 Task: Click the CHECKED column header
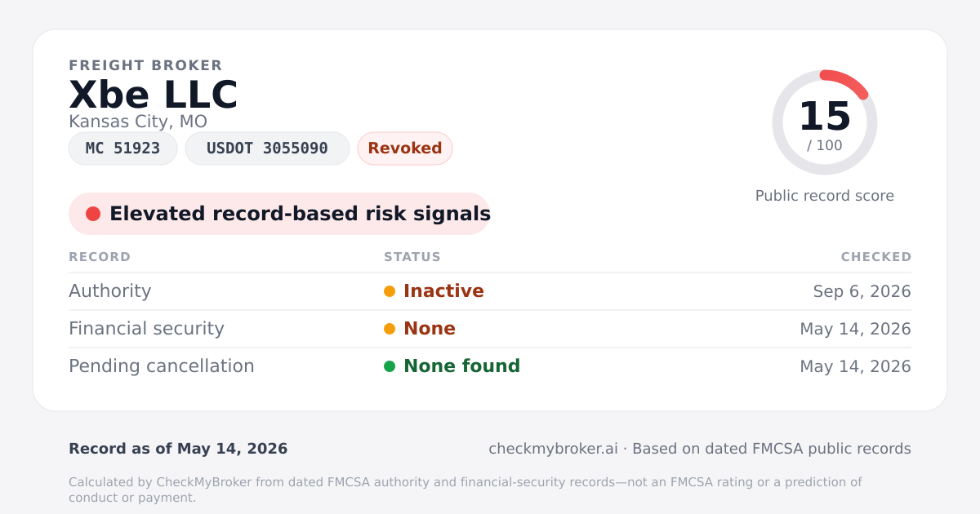(876, 257)
